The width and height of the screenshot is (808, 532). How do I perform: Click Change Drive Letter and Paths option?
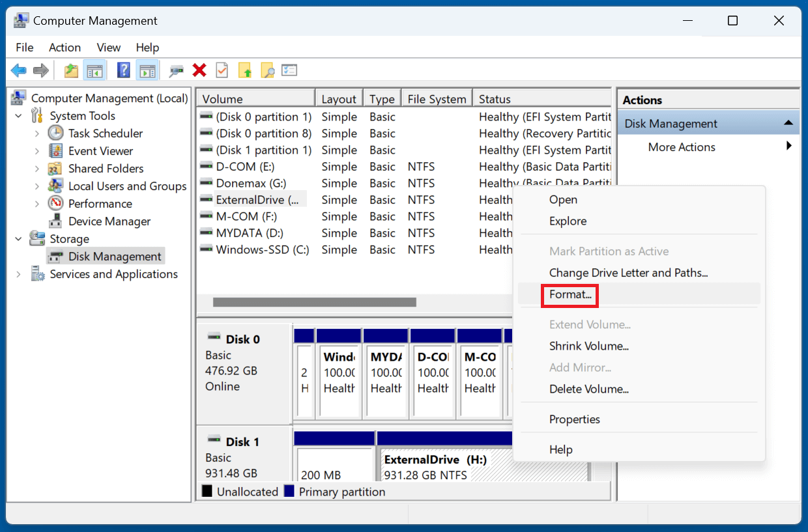coord(628,272)
